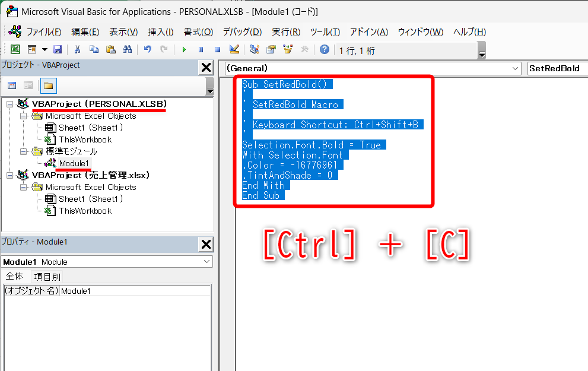588x371 pixels.
Task: Click the Toolbox wrench icon
Action: pyautogui.click(x=304, y=49)
